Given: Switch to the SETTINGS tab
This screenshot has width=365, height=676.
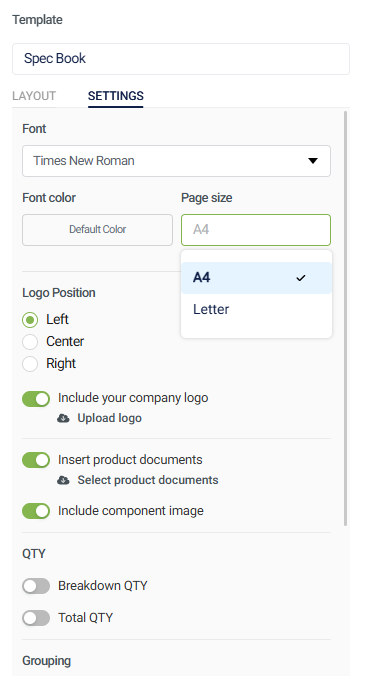Looking at the screenshot, I should 115,96.
